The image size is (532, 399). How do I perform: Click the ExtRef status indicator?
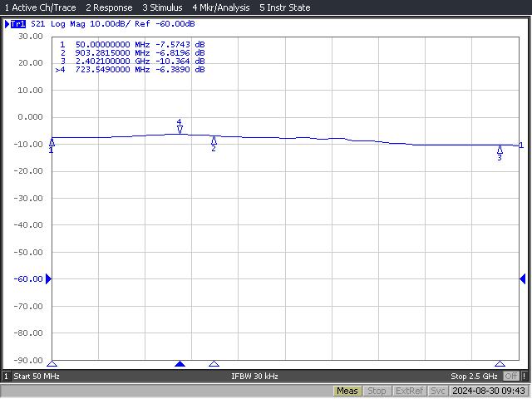pyautogui.click(x=409, y=392)
